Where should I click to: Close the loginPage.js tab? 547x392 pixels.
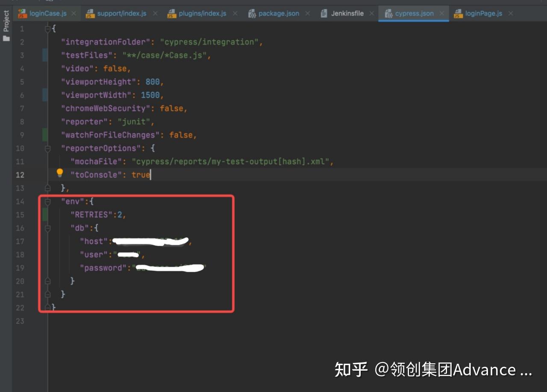[x=511, y=13]
